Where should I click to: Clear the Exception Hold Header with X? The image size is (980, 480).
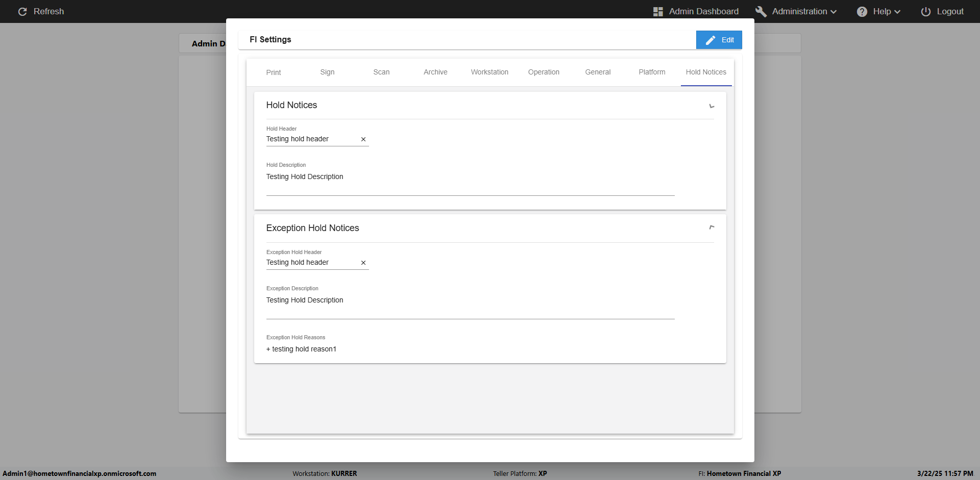click(x=363, y=263)
